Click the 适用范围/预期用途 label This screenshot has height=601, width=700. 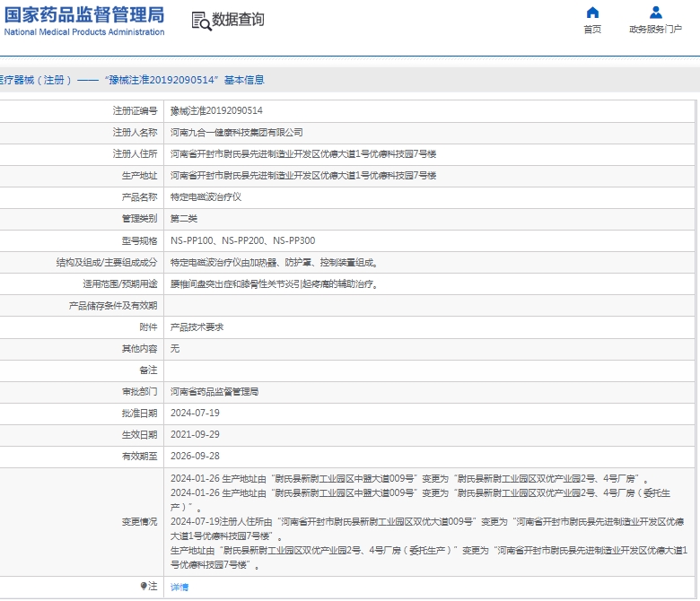[120, 283]
